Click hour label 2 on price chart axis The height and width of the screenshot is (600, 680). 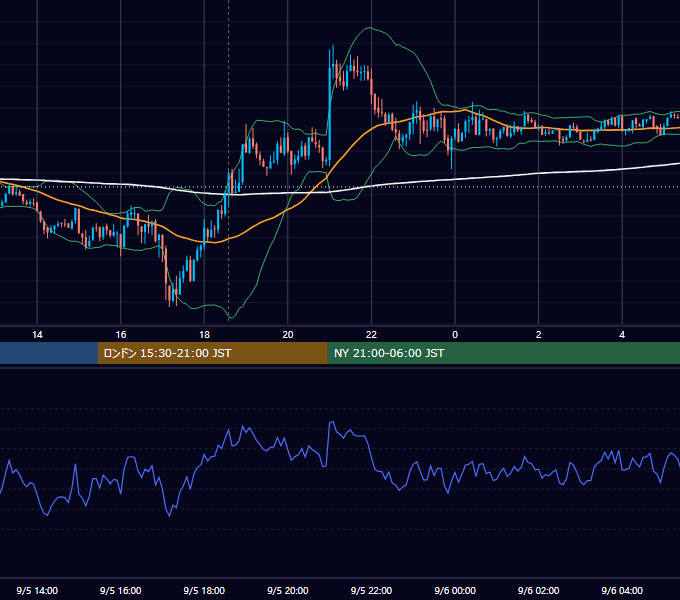click(539, 335)
